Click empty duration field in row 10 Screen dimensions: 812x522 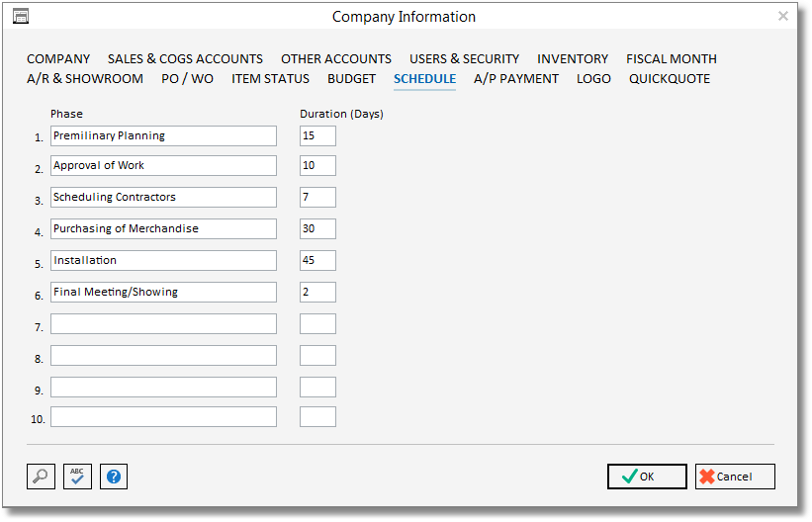(x=317, y=417)
